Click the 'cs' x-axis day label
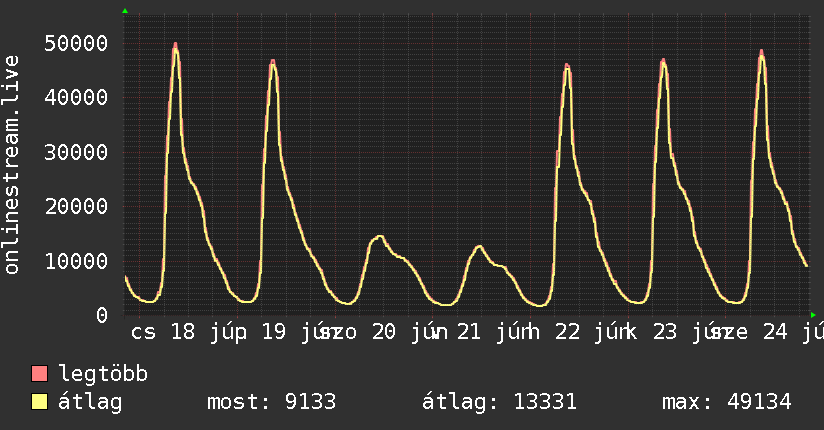824x430 pixels. click(x=143, y=332)
